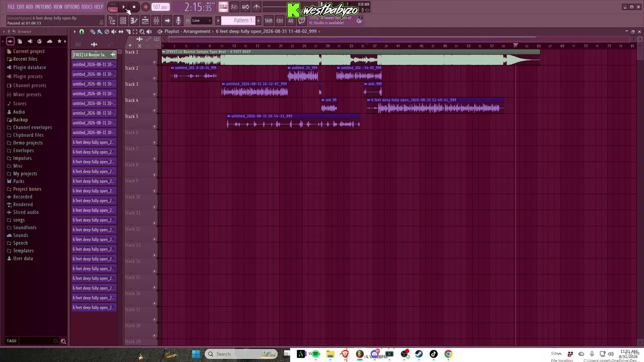Click the browser cloud tab icon
Screen dimensions: 644x362
point(49,41)
